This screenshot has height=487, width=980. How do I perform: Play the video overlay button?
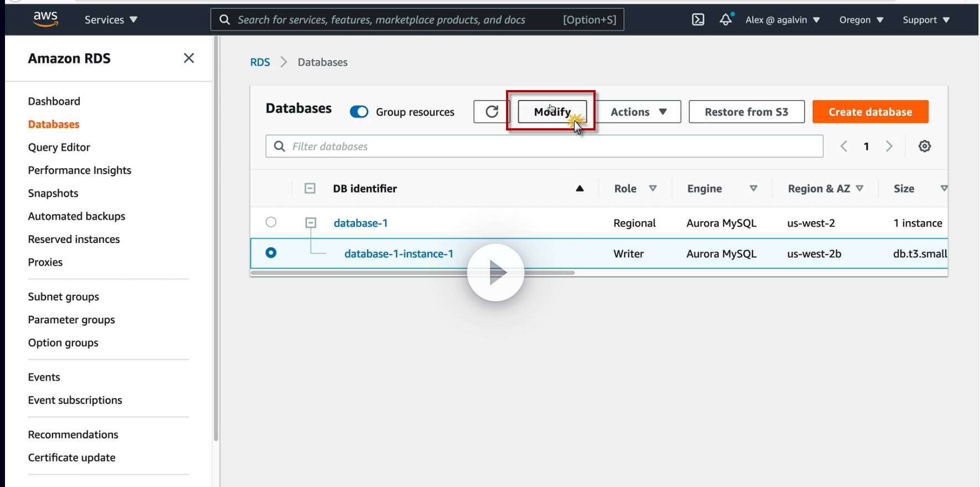point(496,272)
